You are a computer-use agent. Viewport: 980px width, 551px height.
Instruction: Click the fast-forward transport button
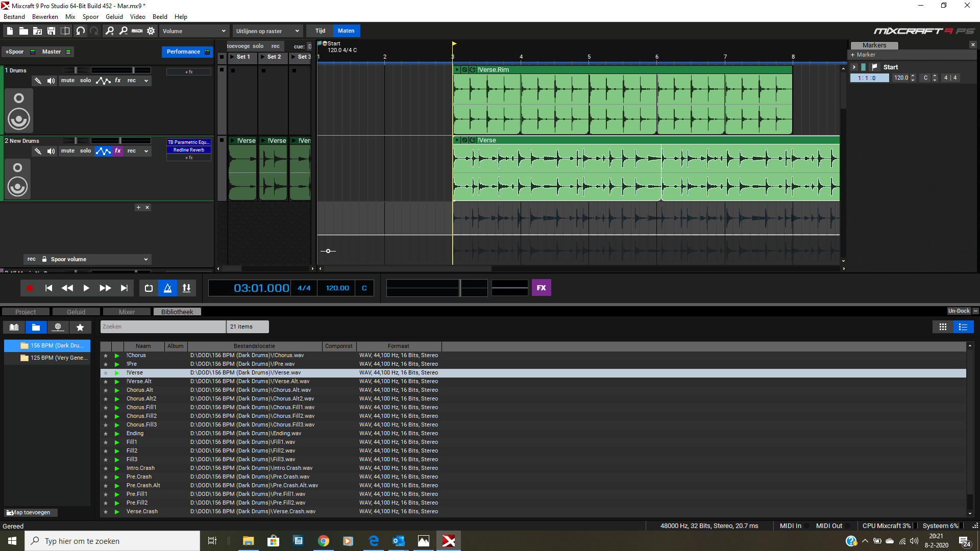tap(105, 288)
